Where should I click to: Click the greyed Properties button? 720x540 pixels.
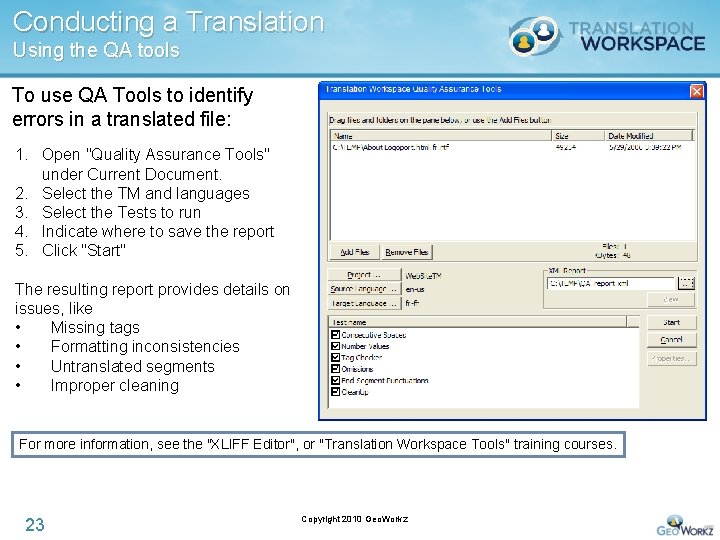[x=672, y=358]
